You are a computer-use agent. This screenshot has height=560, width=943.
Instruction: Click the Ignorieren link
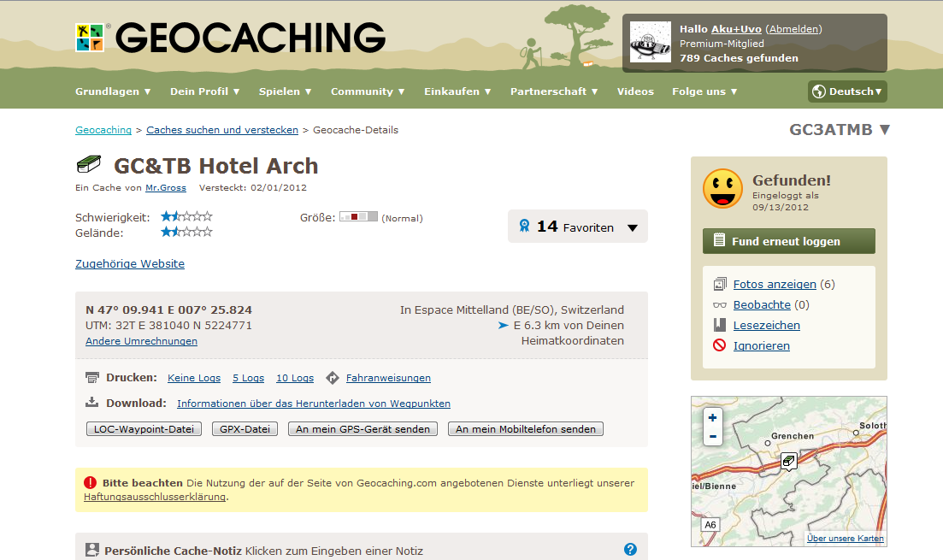[762, 345]
